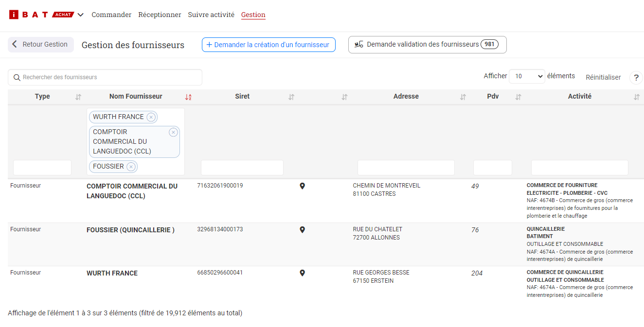Click the Gestion des fournisseurs page title
The height and width of the screenshot is (327, 644).
point(133,45)
